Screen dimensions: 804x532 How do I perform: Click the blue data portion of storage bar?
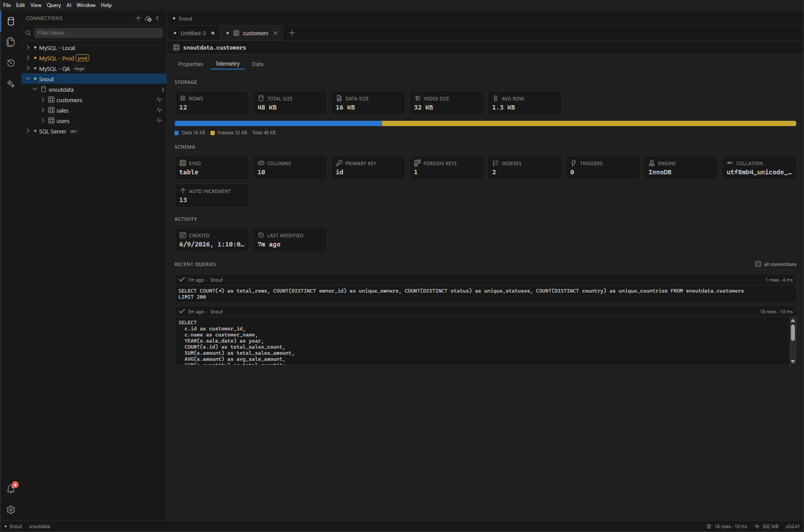tap(278, 123)
